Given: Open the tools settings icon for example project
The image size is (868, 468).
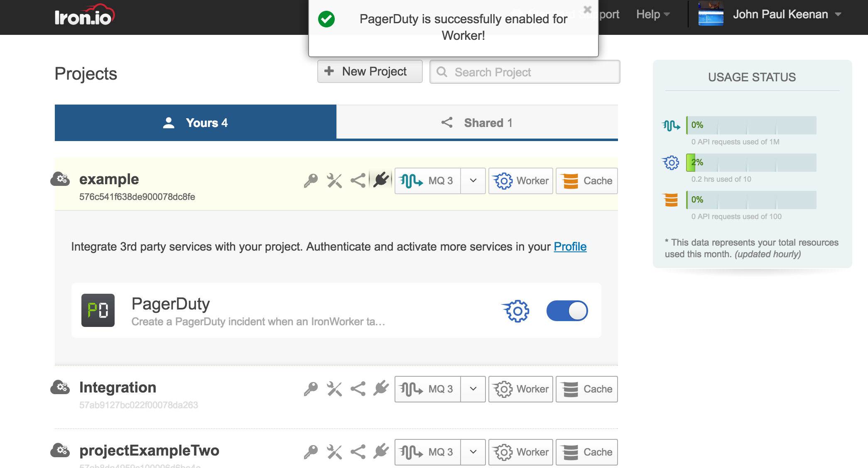Looking at the screenshot, I should tap(334, 180).
